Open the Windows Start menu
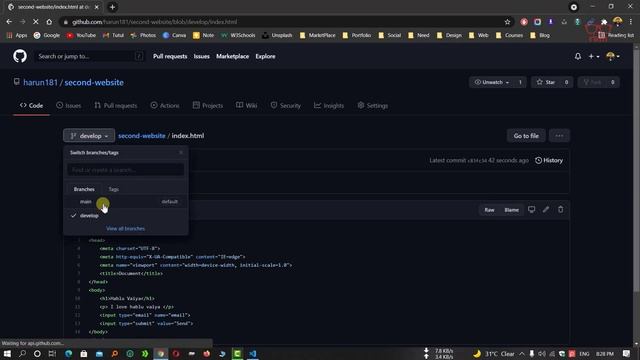Screen dimensions: 640x360 [x=7, y=353]
